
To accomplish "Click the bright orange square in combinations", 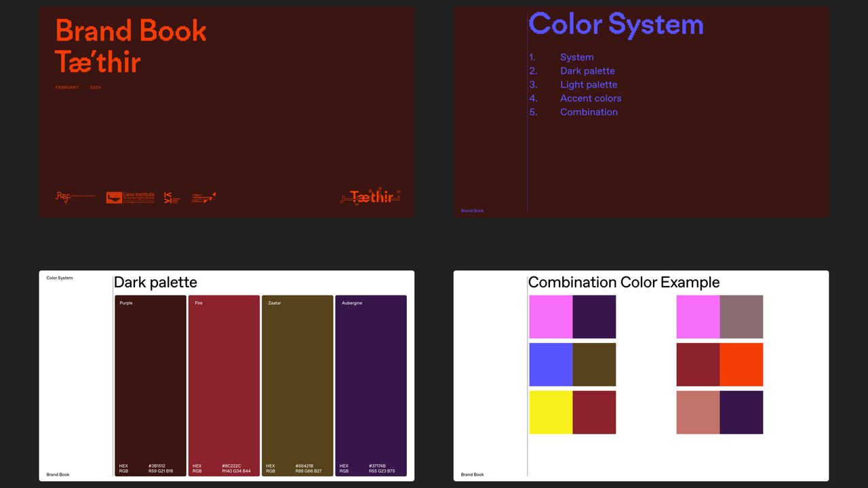I will 741,365.
